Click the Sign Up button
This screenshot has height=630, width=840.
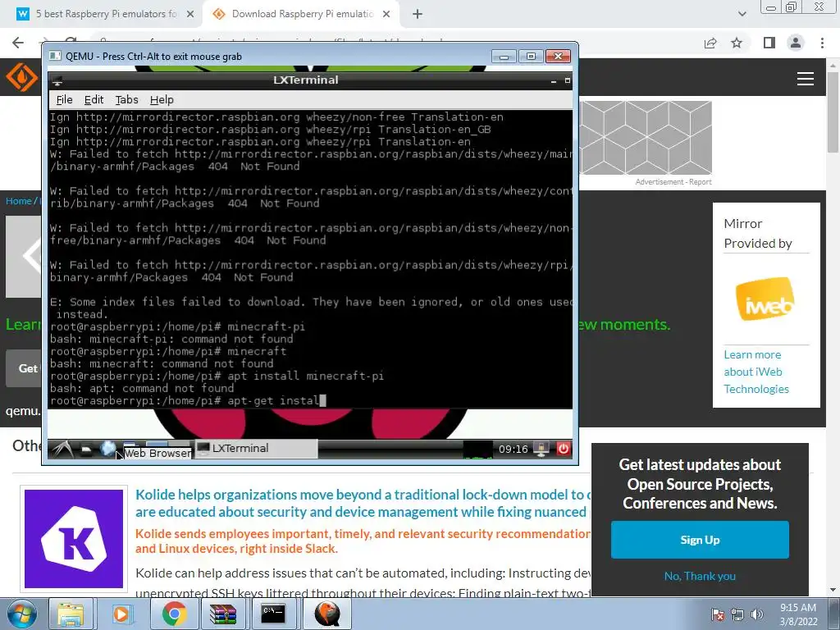click(x=700, y=540)
